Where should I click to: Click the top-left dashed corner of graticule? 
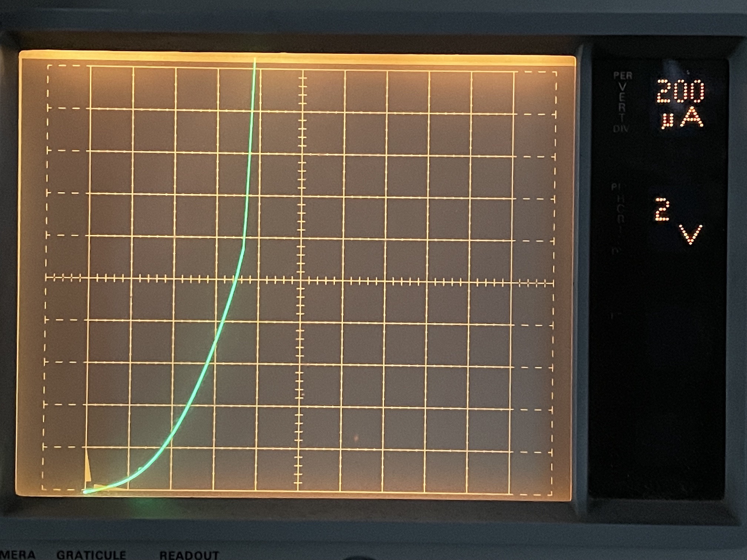click(x=48, y=66)
